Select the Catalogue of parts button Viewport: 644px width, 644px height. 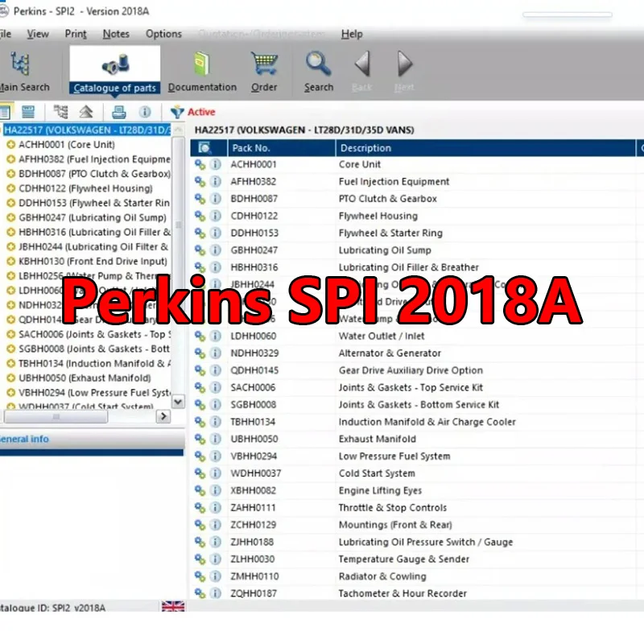pyautogui.click(x=115, y=71)
